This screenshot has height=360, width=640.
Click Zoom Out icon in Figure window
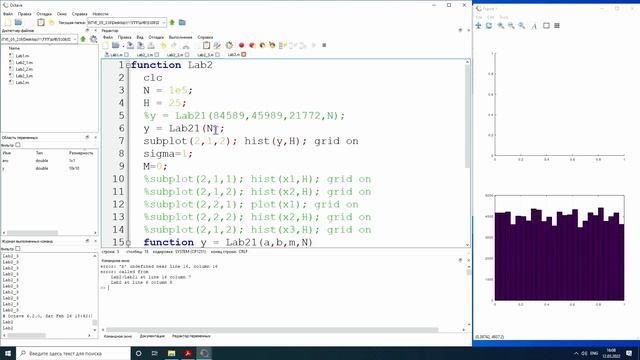[511, 26]
